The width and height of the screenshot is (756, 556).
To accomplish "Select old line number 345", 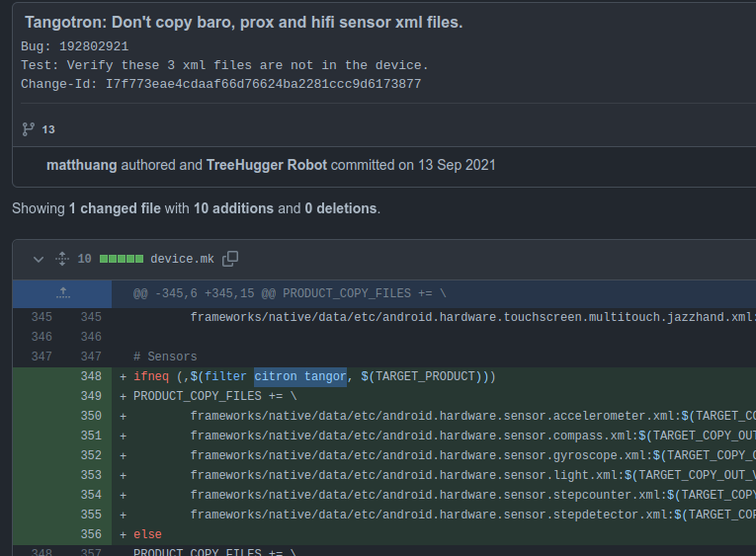I will [x=42, y=317].
